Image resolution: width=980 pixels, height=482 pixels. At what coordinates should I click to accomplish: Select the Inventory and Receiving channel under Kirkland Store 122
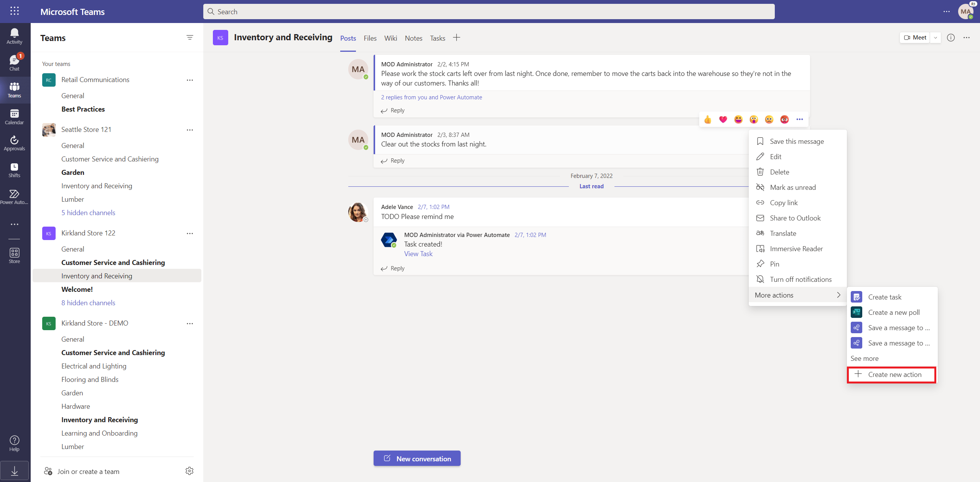coord(97,275)
